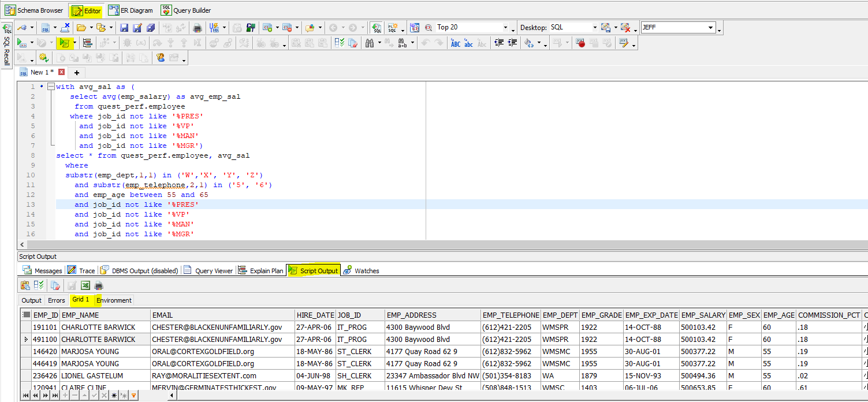Select the Grid 1 sub-tab
The image size is (868, 402).
(x=81, y=300)
